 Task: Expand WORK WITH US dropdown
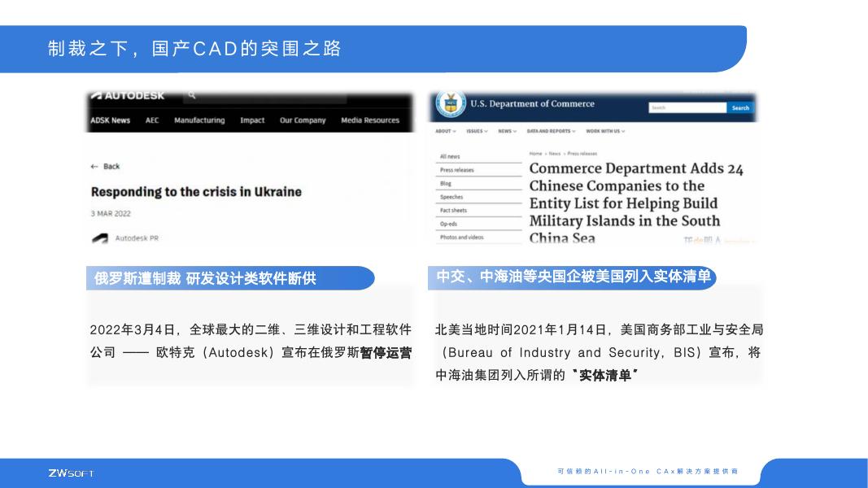pos(605,131)
